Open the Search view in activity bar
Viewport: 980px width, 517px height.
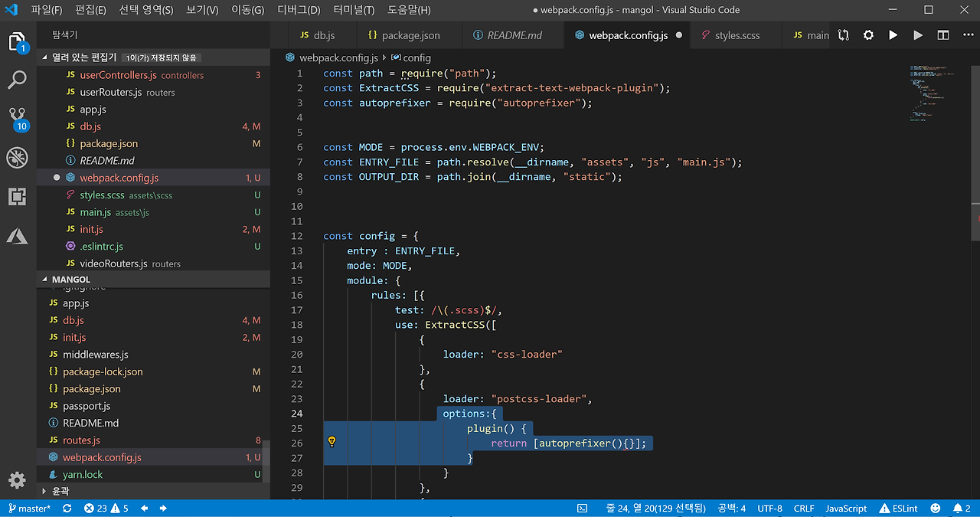[x=17, y=79]
